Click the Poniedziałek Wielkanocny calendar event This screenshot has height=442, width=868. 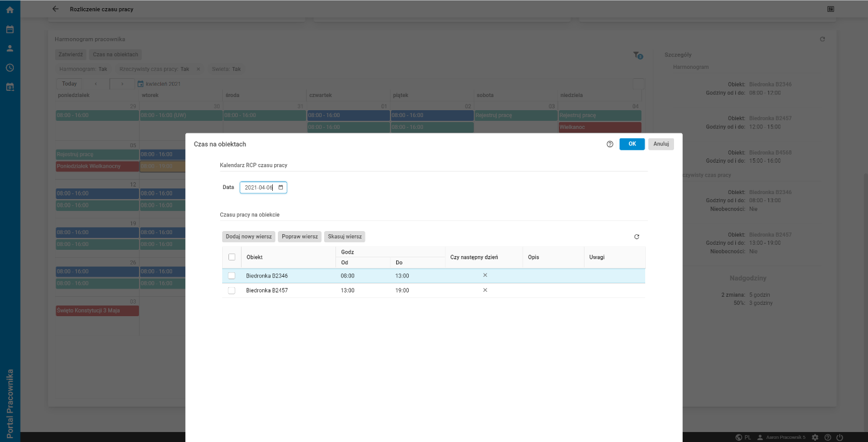coord(97,166)
